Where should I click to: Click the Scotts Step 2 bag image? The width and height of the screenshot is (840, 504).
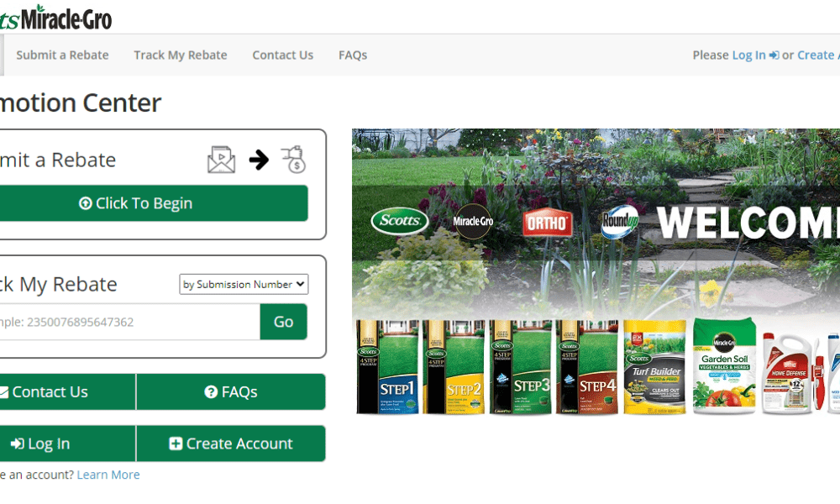pyautogui.click(x=454, y=367)
